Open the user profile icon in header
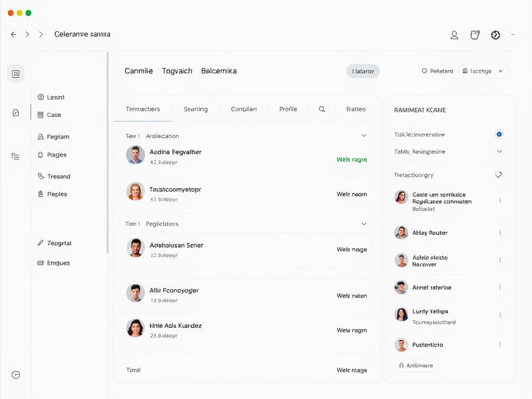This screenshot has width=532, height=399. click(454, 35)
